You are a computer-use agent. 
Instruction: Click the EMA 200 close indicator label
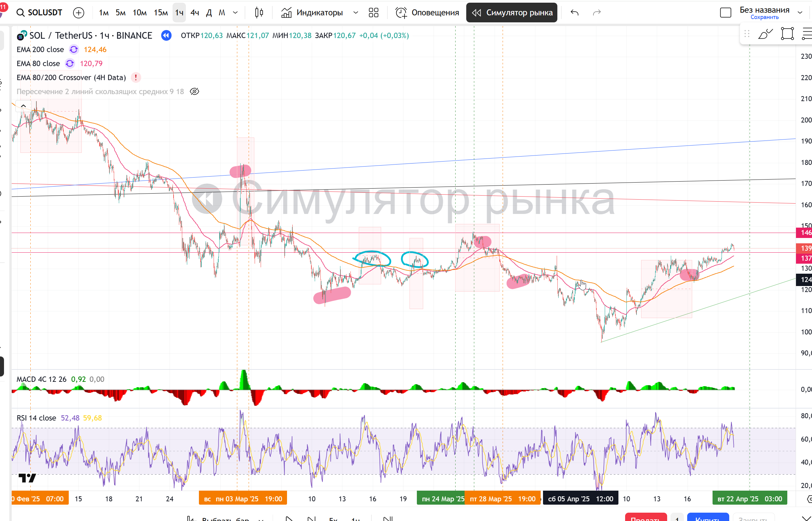pos(40,49)
